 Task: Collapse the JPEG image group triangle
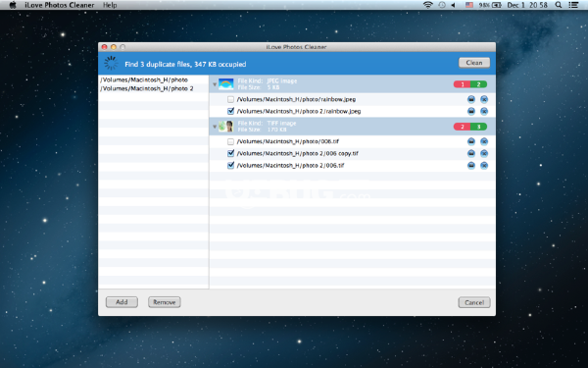pyautogui.click(x=215, y=84)
